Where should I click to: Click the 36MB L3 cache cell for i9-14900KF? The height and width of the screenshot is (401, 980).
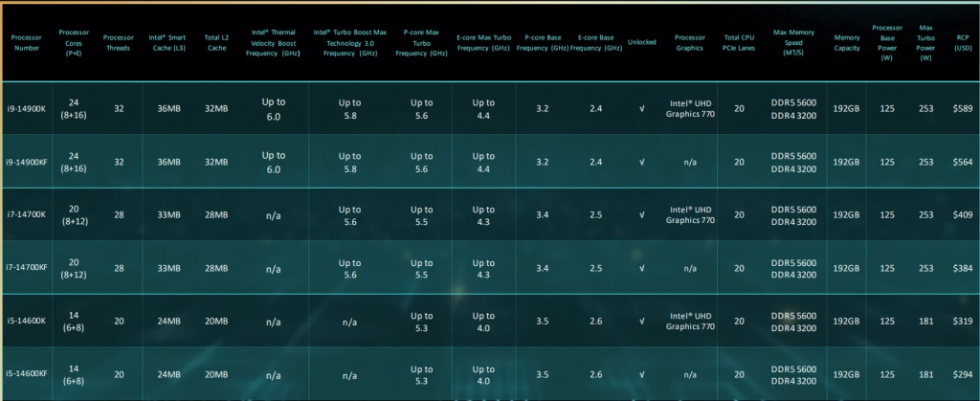tap(168, 162)
